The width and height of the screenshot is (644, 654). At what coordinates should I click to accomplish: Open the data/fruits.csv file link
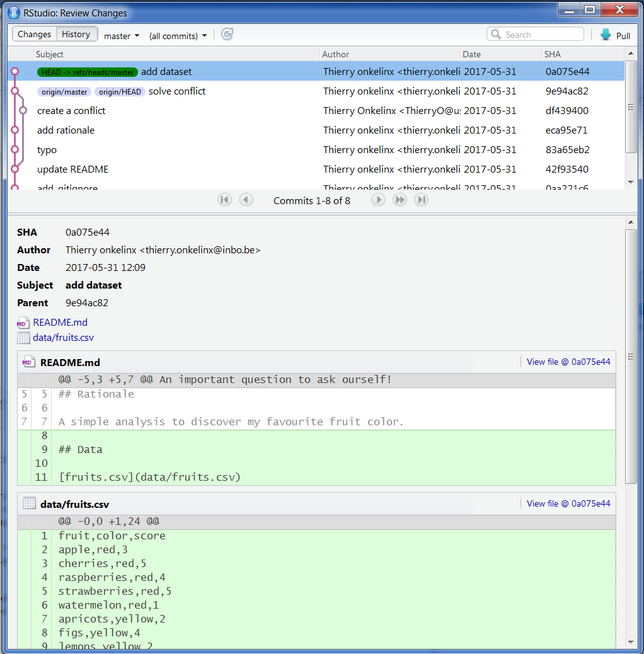click(63, 338)
